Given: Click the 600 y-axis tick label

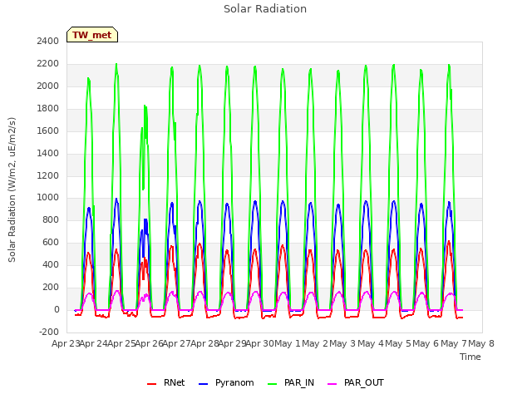Looking at the screenshot, I should tap(51, 242).
